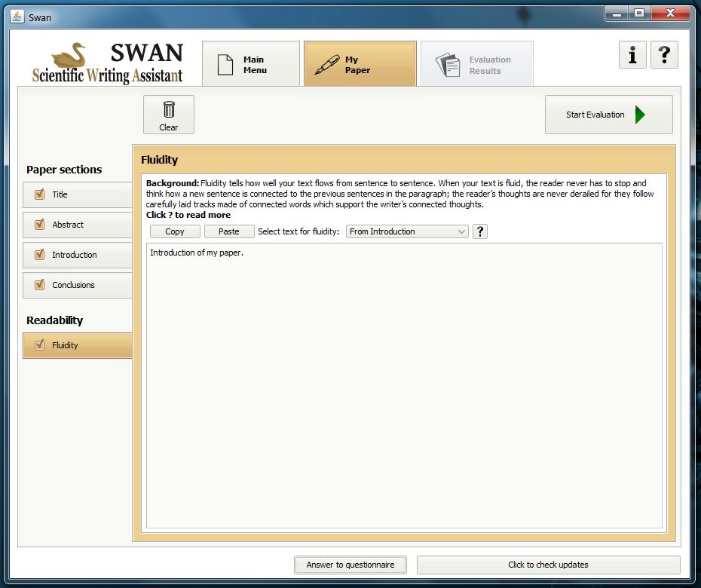Select the Title paper section
This screenshot has width=701, height=588.
pyautogui.click(x=78, y=194)
